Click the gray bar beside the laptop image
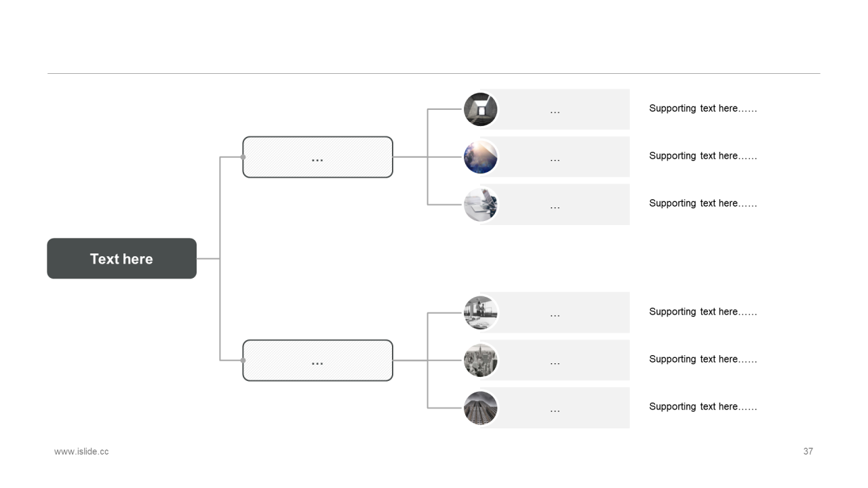868x488 pixels. click(x=555, y=204)
